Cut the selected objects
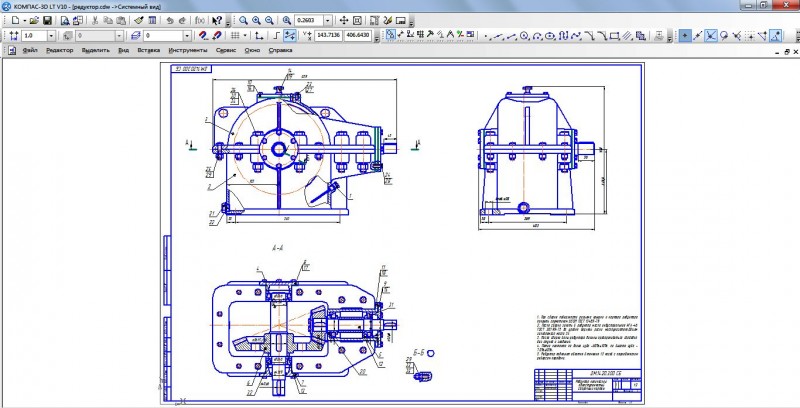This screenshot has height=408, width=800. coord(94,20)
